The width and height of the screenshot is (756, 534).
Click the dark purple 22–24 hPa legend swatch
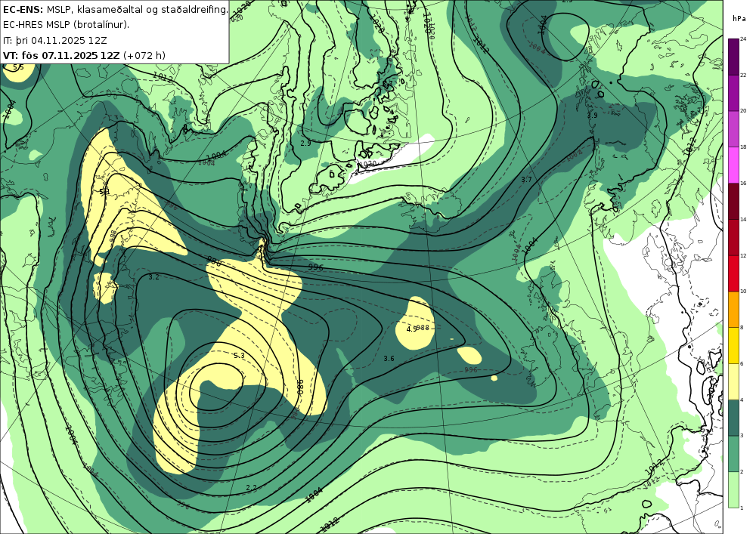[x=733, y=57]
